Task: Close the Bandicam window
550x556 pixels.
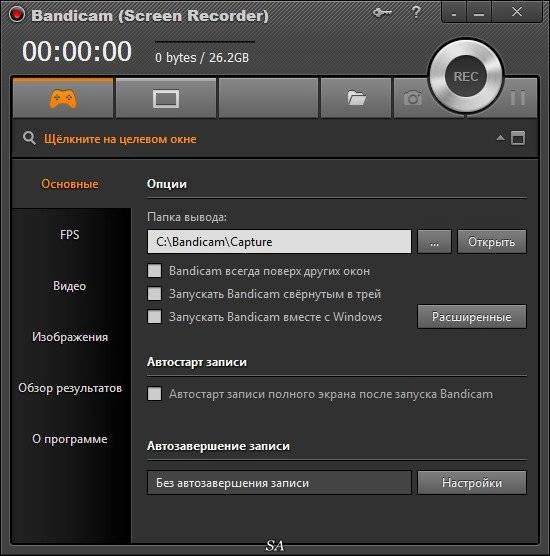Action: (x=517, y=12)
